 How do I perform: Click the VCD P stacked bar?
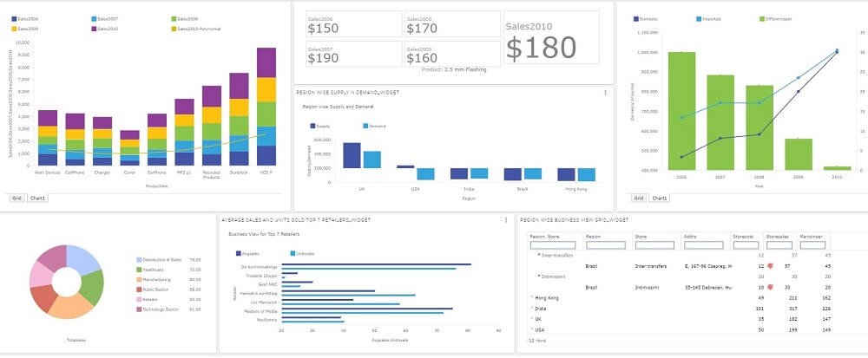pos(266,107)
